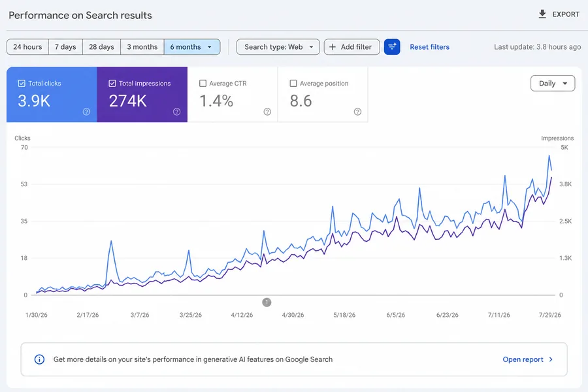Click the annotation marker numbered 1 on timeline

click(267, 302)
